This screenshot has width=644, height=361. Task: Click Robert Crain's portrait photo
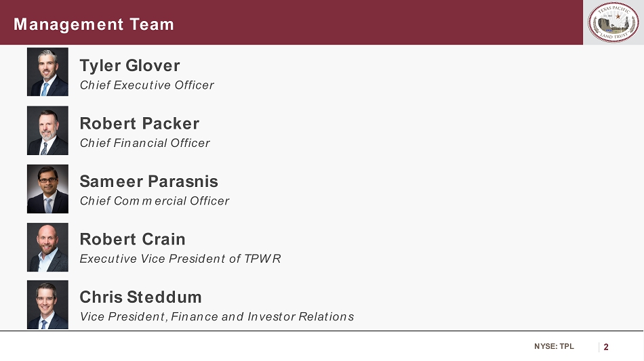47,247
